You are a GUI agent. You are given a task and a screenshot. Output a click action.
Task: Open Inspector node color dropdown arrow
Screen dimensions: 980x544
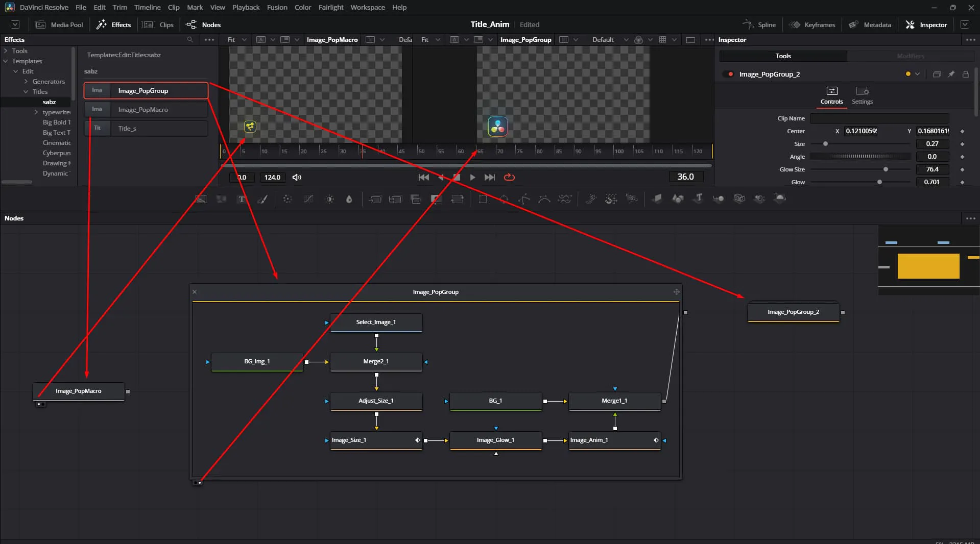coord(917,74)
